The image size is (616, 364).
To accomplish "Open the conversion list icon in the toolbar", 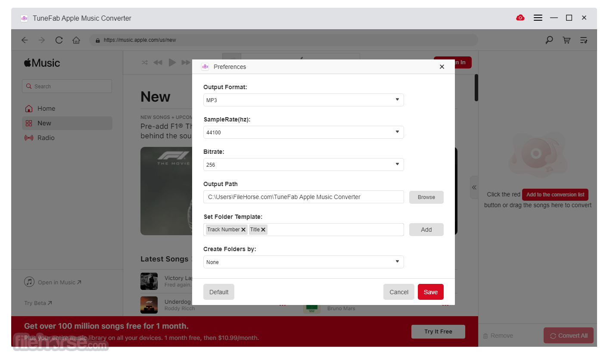I will point(584,40).
